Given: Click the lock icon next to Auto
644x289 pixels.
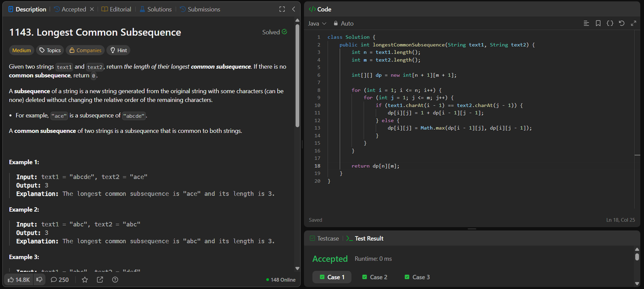Looking at the screenshot, I should click(336, 24).
